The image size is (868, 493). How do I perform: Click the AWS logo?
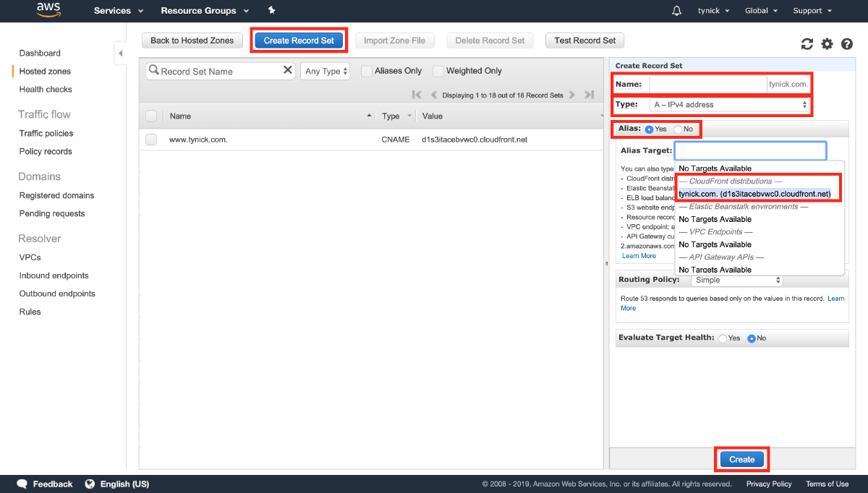click(48, 10)
